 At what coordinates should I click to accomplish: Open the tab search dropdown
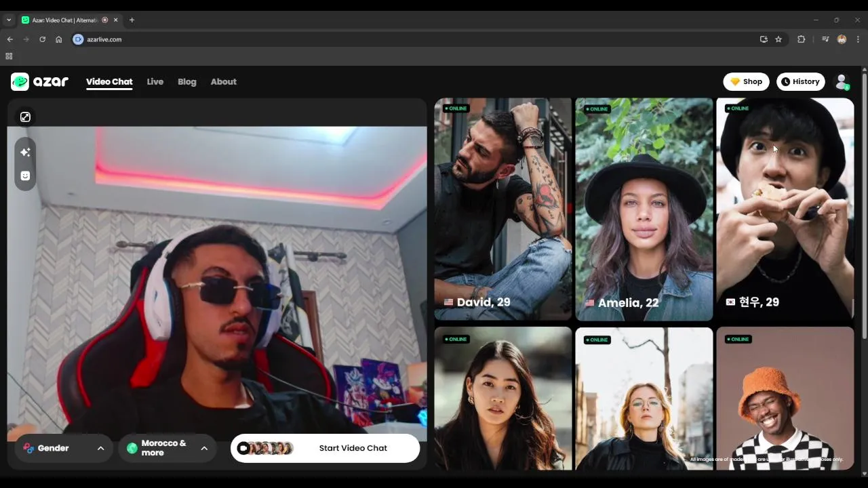coord(9,20)
